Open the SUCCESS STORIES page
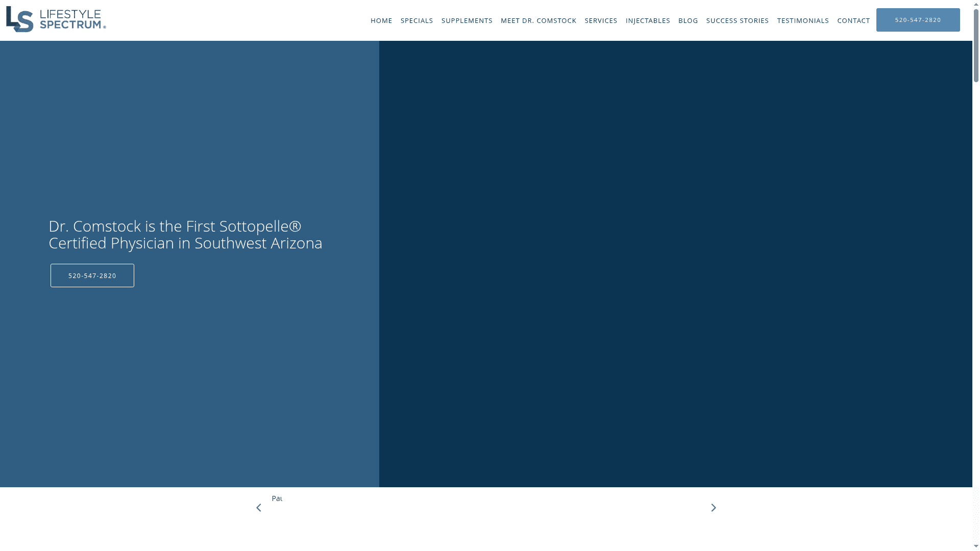This screenshot has height=551, width=980. pyautogui.click(x=737, y=20)
